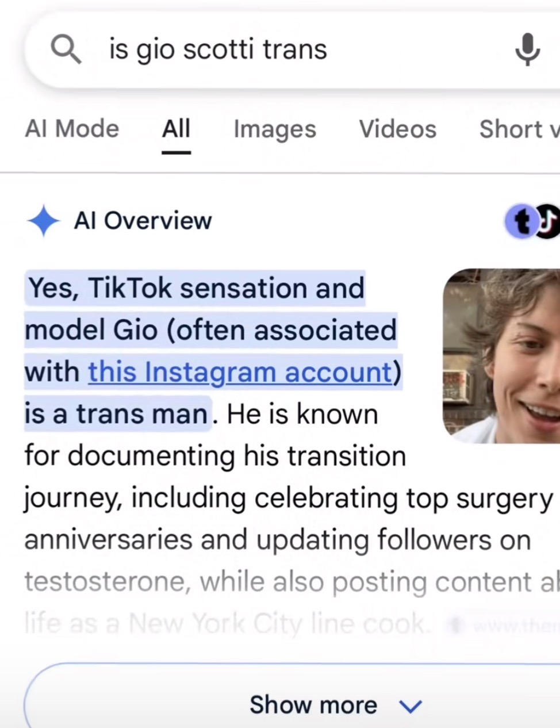
Task: Tap the microphone voice search icon
Action: point(527,49)
